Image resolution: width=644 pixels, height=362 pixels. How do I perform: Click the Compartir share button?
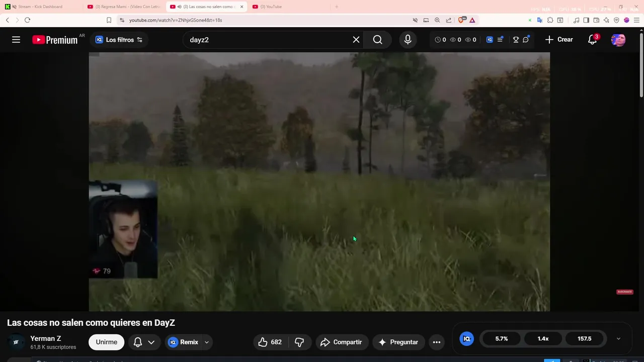[x=342, y=342]
